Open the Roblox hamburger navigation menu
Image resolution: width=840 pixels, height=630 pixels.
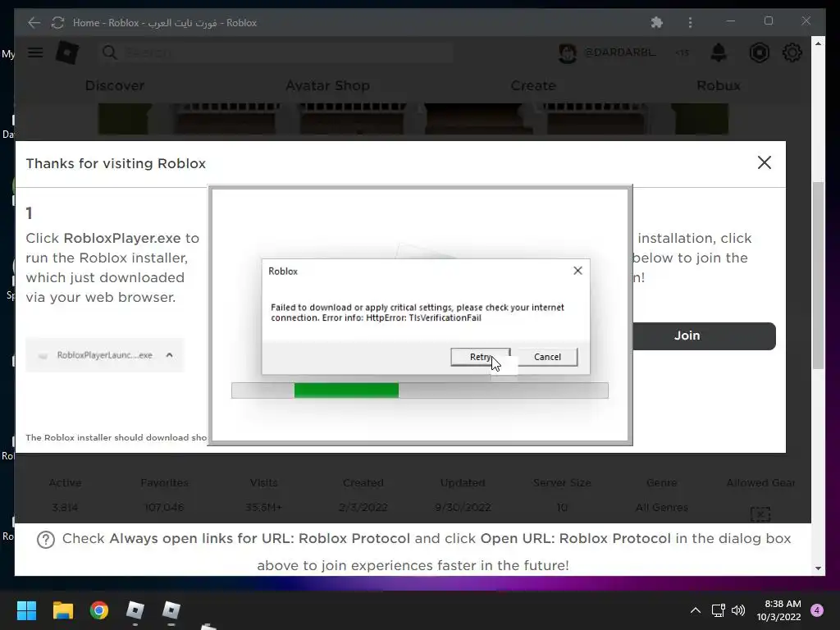click(x=35, y=52)
